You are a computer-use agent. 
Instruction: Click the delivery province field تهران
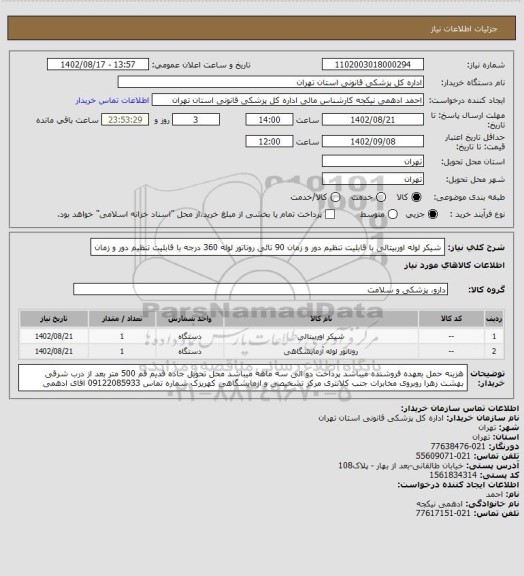[373, 161]
